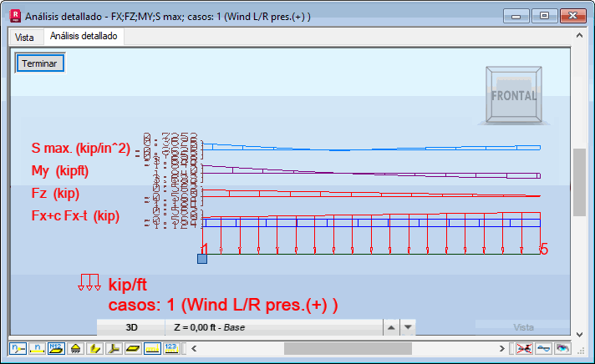The image size is (595, 364).
Task: Click the node label 5 at bar end
Action: pos(545,250)
